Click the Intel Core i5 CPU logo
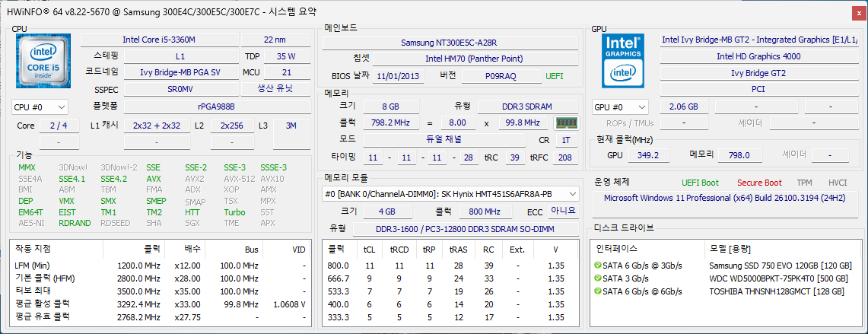The height and width of the screenshot is (334, 868). 43,62
